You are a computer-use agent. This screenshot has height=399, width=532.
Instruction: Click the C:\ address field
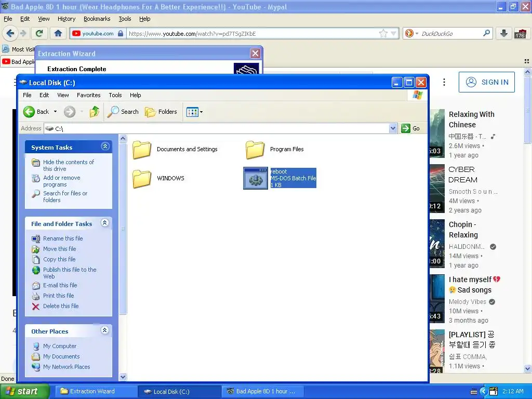coord(217,128)
